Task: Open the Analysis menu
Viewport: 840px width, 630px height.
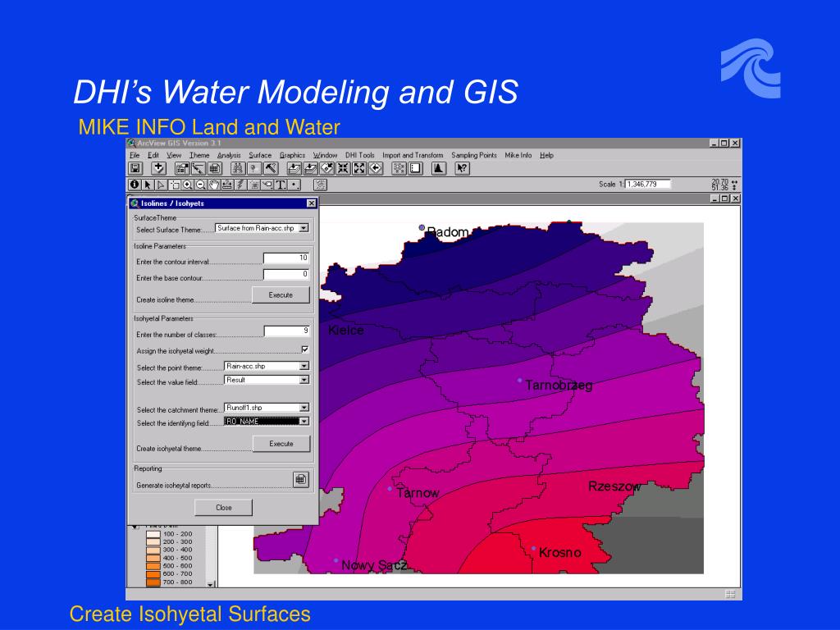Action: click(229, 155)
